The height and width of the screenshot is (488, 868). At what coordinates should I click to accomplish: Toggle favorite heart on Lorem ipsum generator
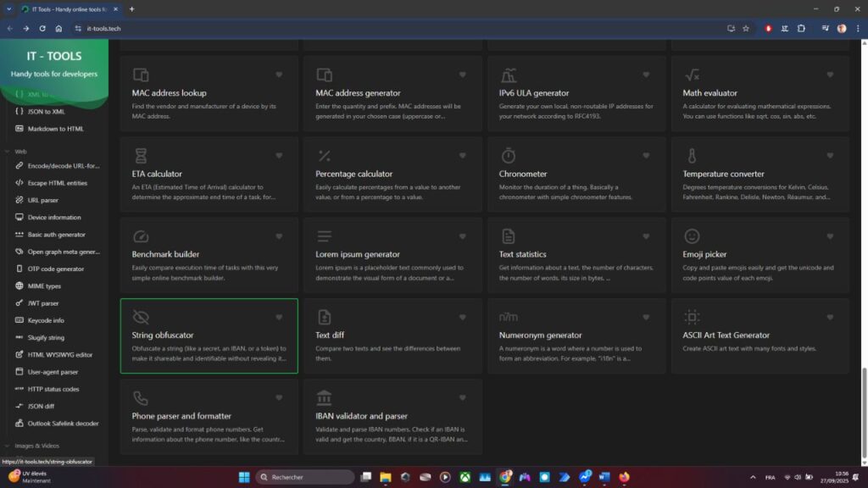pyautogui.click(x=462, y=236)
